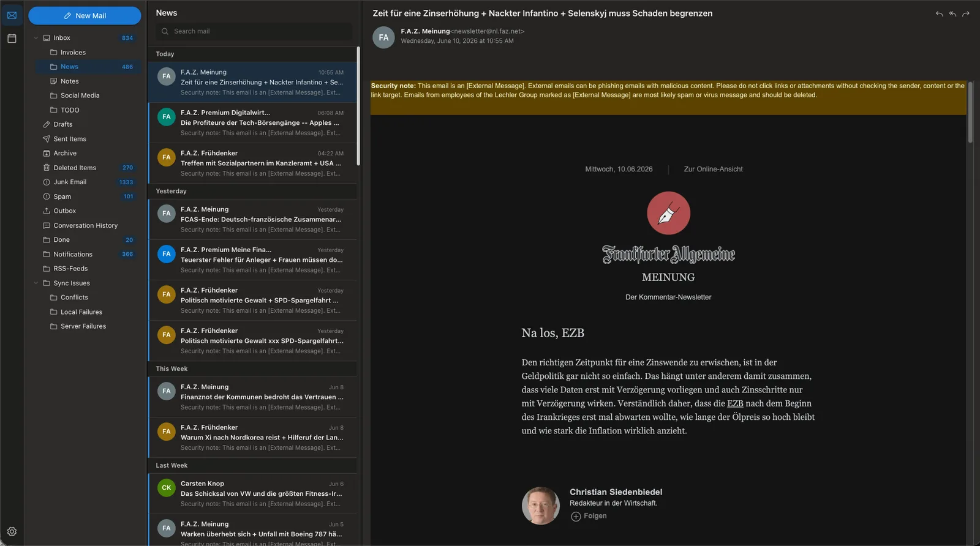This screenshot has width=980, height=546.
Task: Open email 'Warum Xi nach Nordkorea reist'
Action: [x=252, y=437]
